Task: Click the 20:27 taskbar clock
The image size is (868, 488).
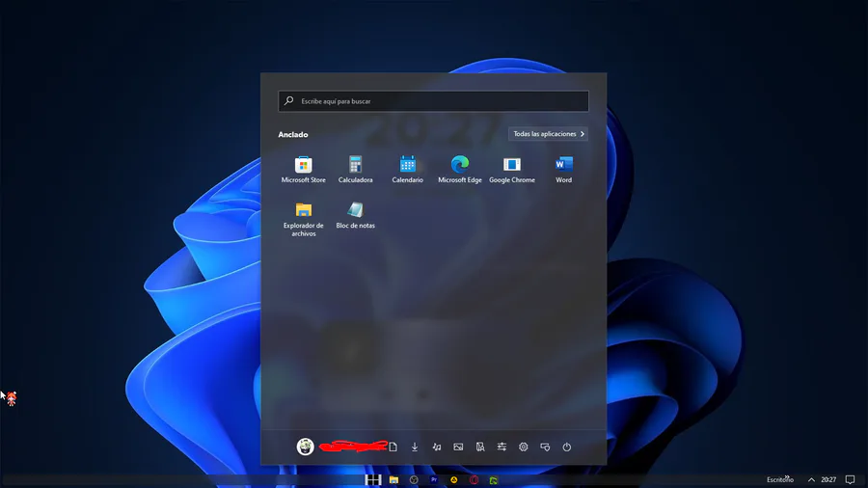Action: point(828,479)
